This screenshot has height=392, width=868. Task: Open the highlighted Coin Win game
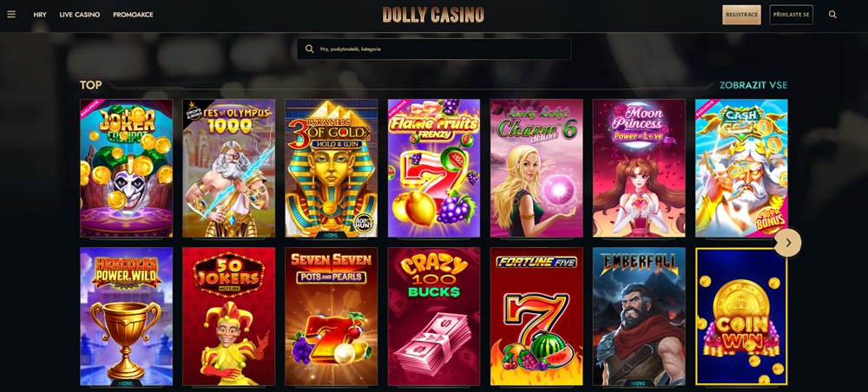click(x=741, y=317)
